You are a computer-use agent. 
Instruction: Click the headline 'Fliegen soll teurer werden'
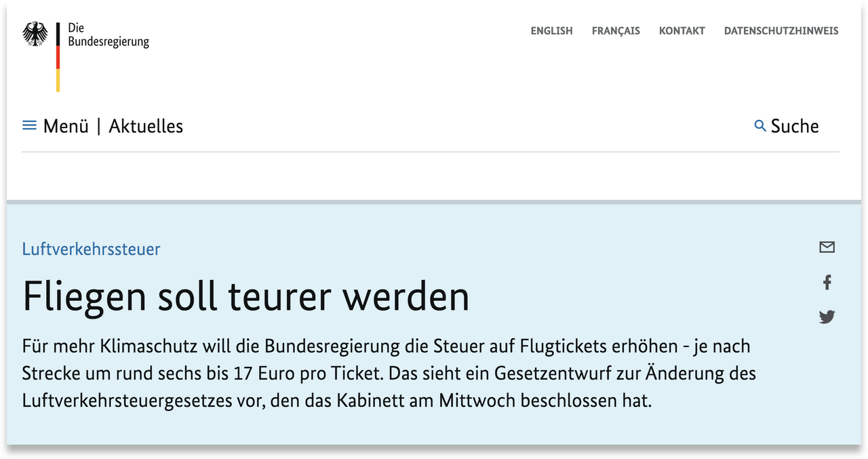coord(245,296)
